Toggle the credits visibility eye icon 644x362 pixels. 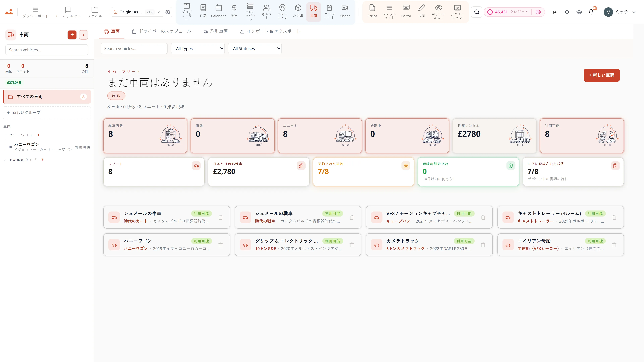538,12
